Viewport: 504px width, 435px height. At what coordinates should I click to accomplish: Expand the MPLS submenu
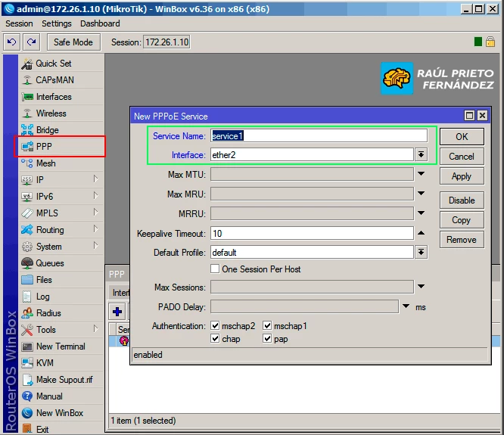point(95,213)
